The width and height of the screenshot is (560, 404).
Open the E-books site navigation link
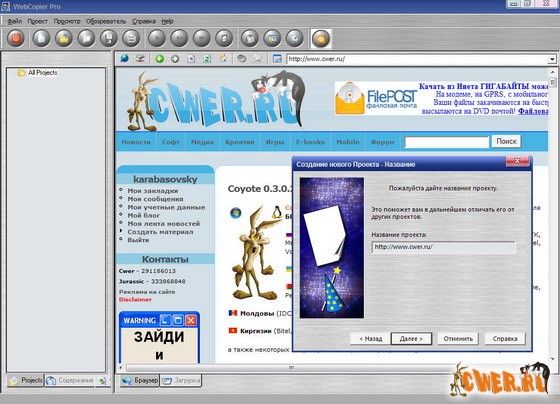[x=310, y=142]
